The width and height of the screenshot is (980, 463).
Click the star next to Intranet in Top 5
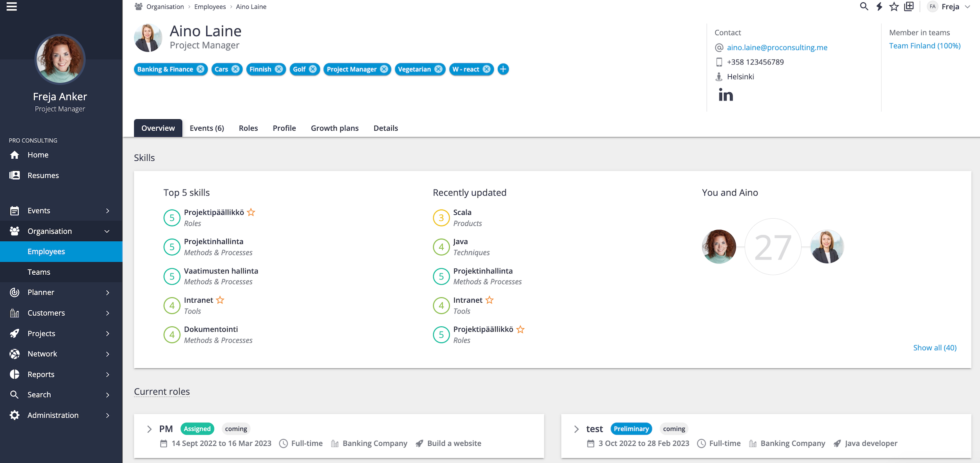220,300
